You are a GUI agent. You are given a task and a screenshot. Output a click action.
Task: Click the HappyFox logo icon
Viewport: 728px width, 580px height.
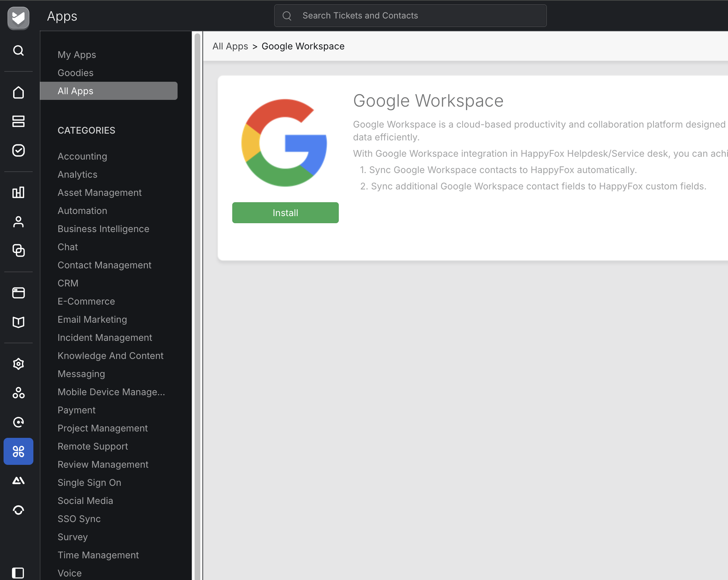click(18, 18)
